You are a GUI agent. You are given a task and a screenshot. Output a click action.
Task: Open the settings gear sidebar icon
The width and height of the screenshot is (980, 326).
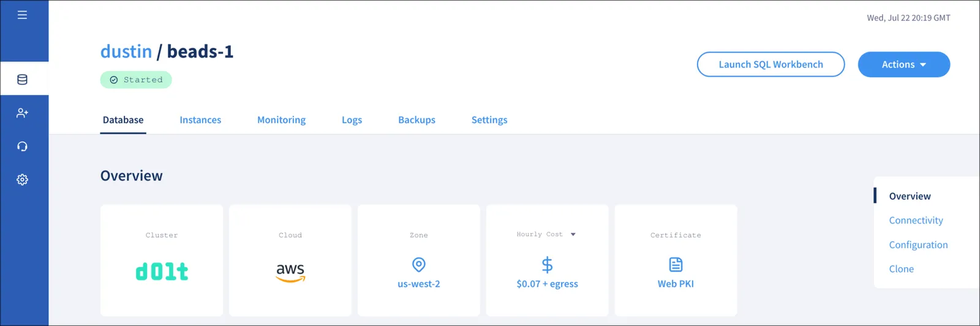tap(22, 180)
